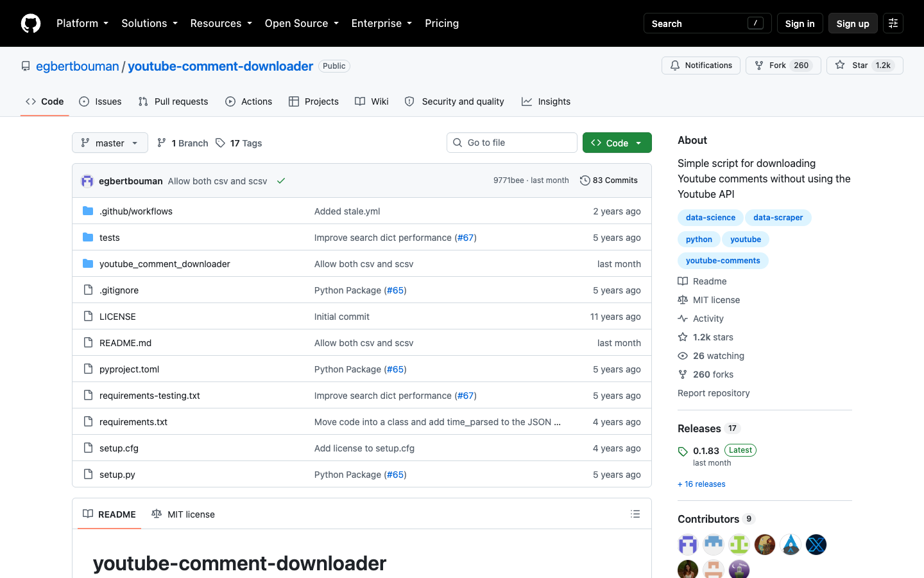Screen dimensions: 924x578
Task: Switch to the Issues tab
Action: pos(100,101)
